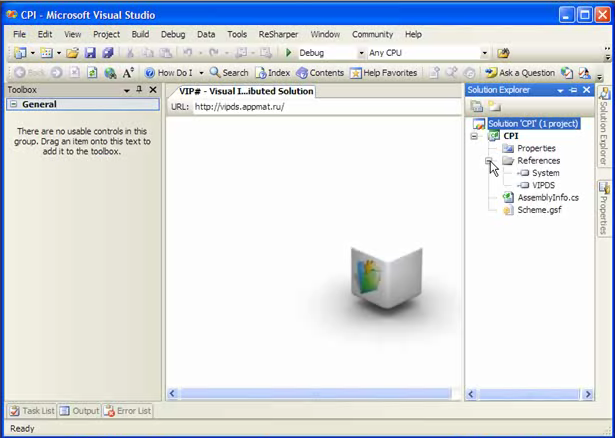
Task: Close the Toolbox panel
Action: (x=153, y=90)
